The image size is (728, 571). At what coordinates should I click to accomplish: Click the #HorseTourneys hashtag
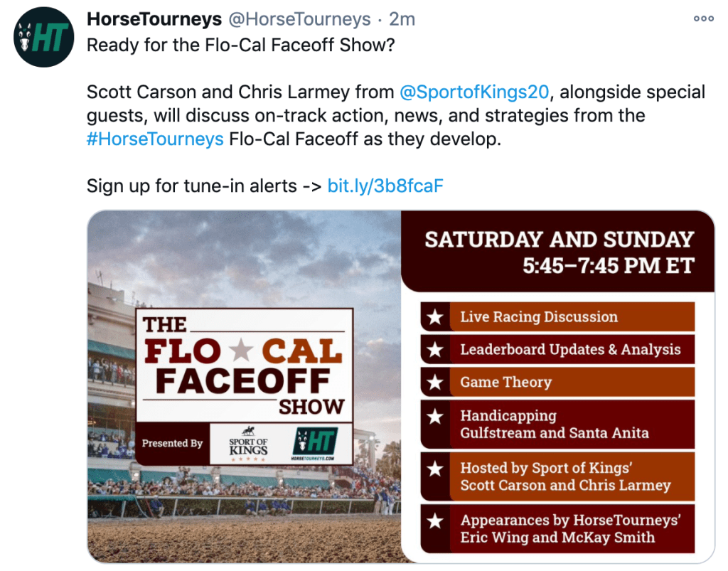pos(155,139)
